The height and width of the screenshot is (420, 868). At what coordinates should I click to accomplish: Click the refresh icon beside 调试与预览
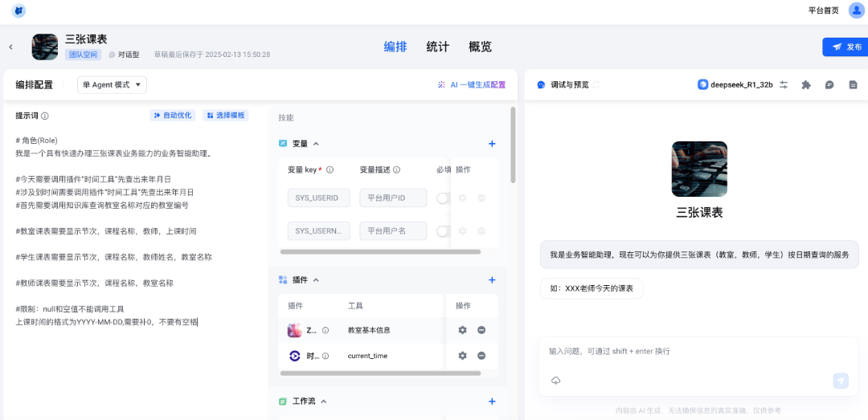pyautogui.click(x=596, y=84)
